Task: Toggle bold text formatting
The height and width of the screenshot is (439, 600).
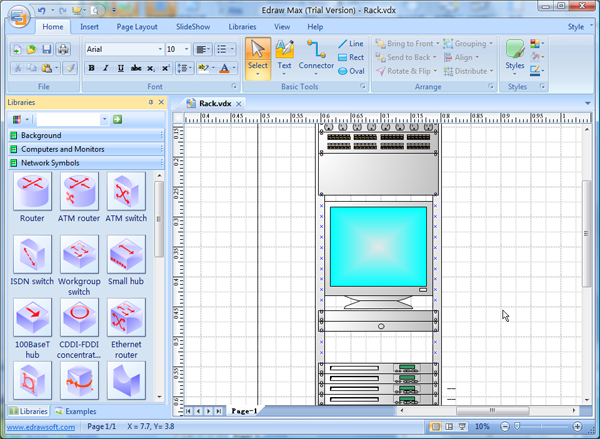Action: pos(91,69)
